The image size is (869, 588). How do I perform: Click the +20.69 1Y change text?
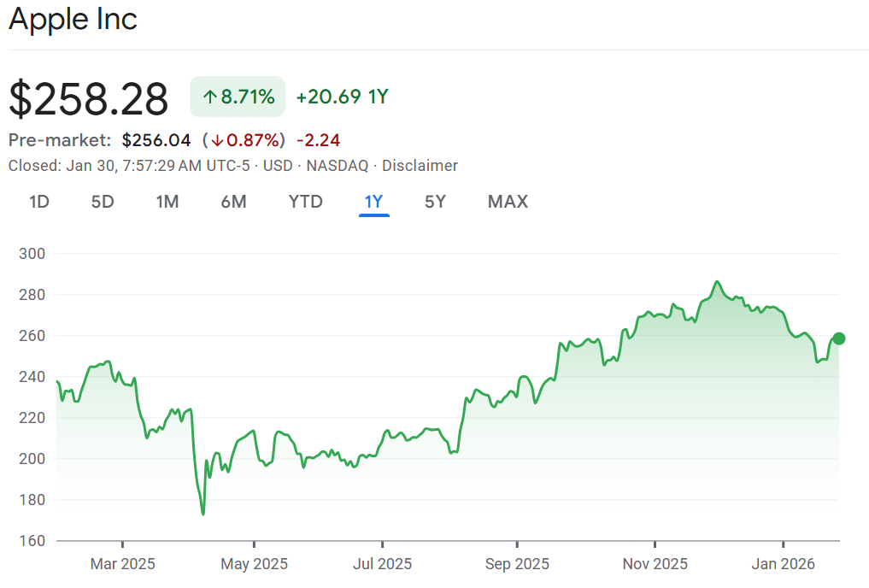[342, 97]
